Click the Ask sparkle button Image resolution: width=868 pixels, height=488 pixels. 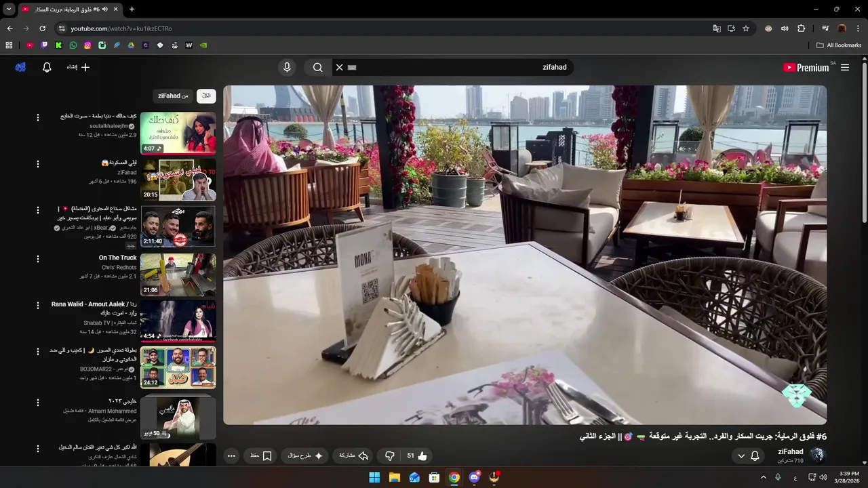pyautogui.click(x=305, y=455)
